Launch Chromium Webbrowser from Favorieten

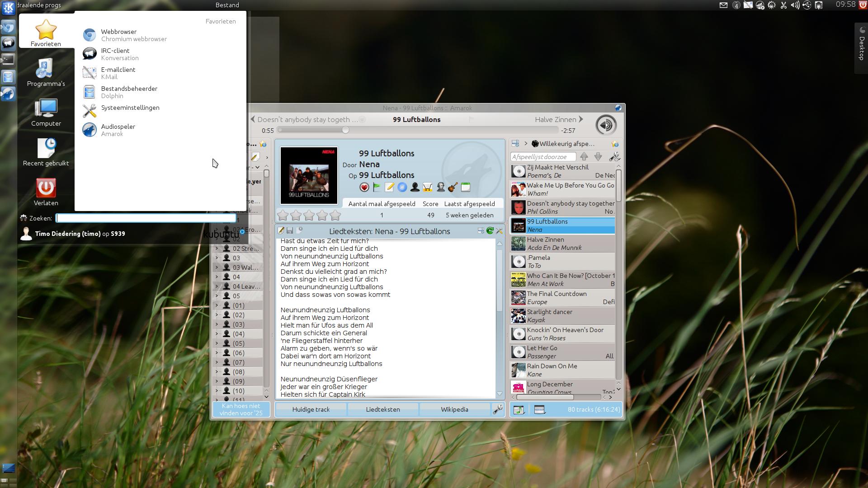click(x=160, y=35)
